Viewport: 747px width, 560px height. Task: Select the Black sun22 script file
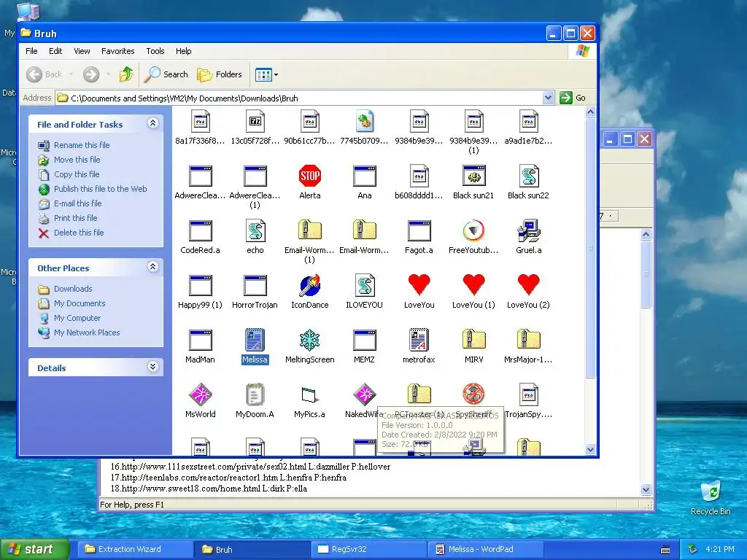tap(528, 176)
